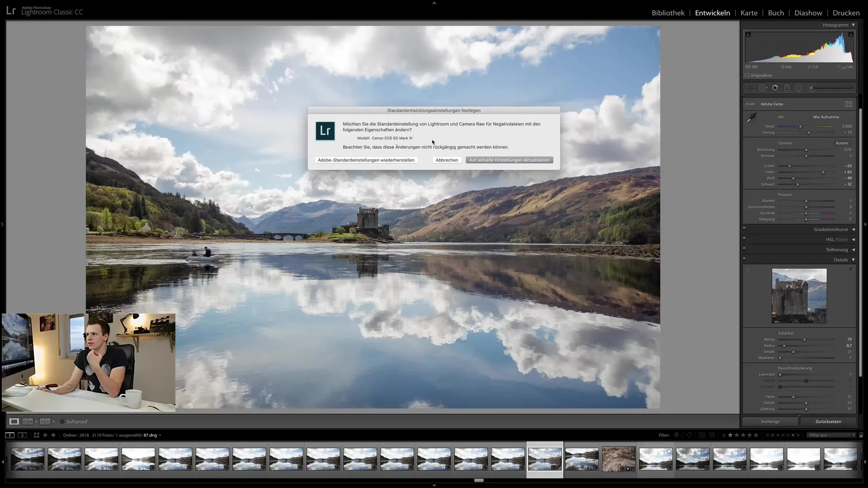Select the radial filter tool icon
Image resolution: width=868 pixels, height=488 pixels.
[x=799, y=88]
